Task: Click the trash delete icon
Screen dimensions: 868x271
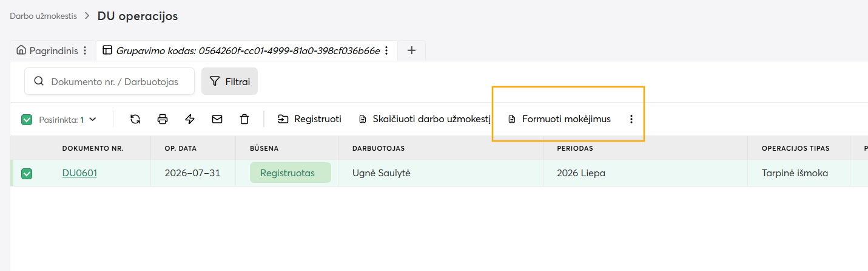Action: click(x=244, y=119)
